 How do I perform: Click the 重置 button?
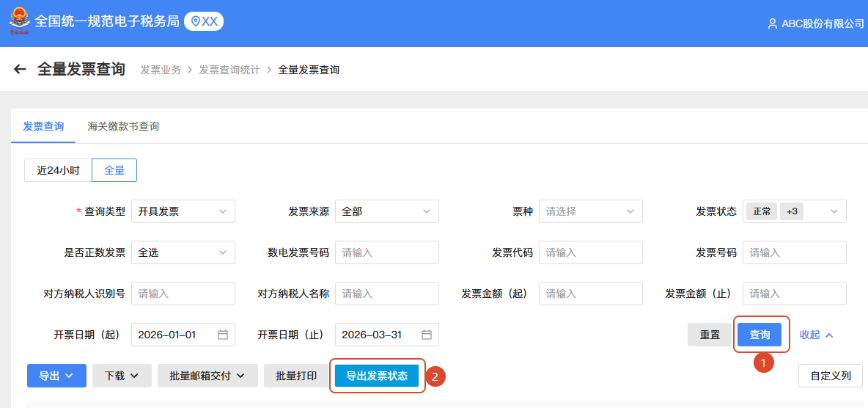click(x=710, y=335)
